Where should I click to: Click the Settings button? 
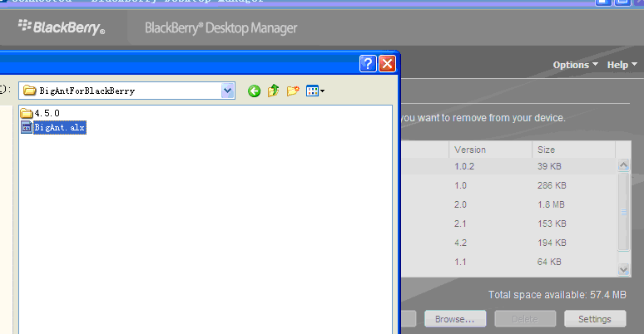pos(595,319)
